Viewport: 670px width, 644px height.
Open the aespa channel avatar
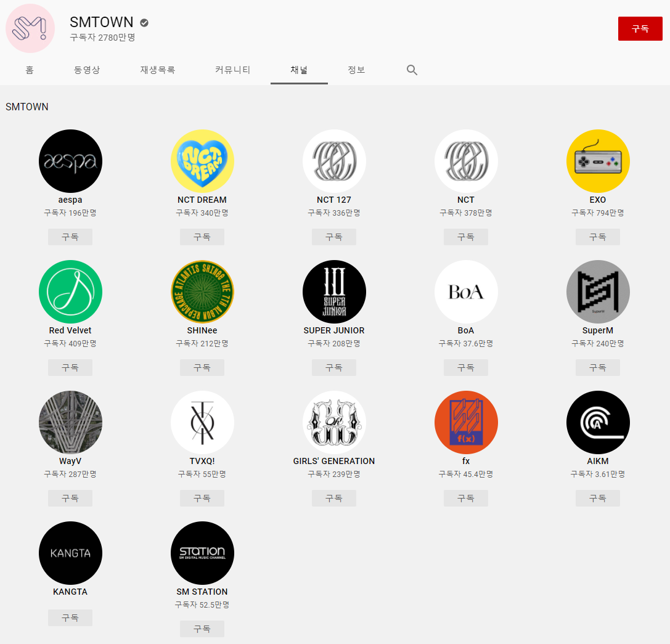pos(70,161)
